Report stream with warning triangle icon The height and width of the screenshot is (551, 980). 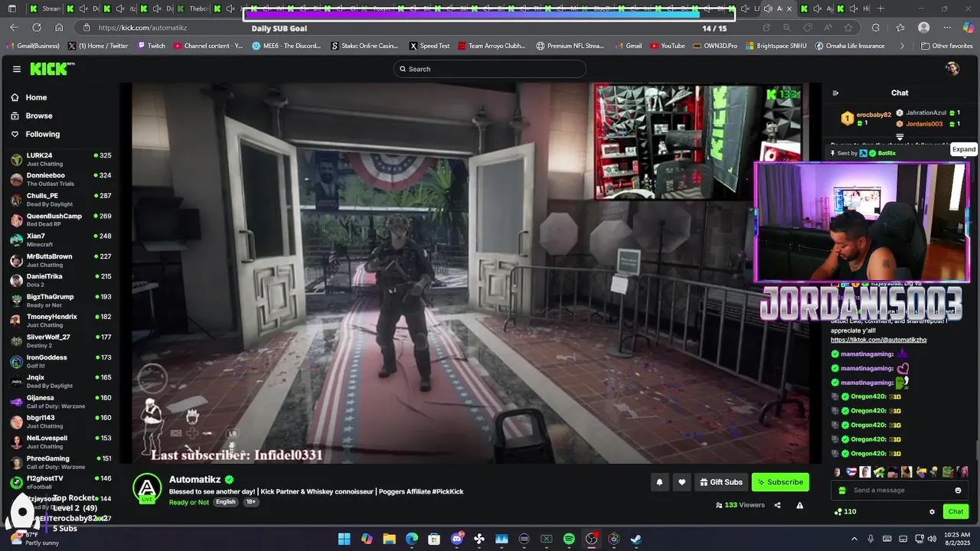coord(799,505)
